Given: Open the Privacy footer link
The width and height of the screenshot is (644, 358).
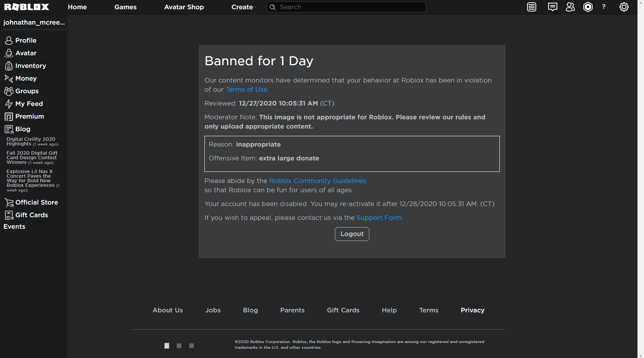Looking at the screenshot, I should (473, 310).
